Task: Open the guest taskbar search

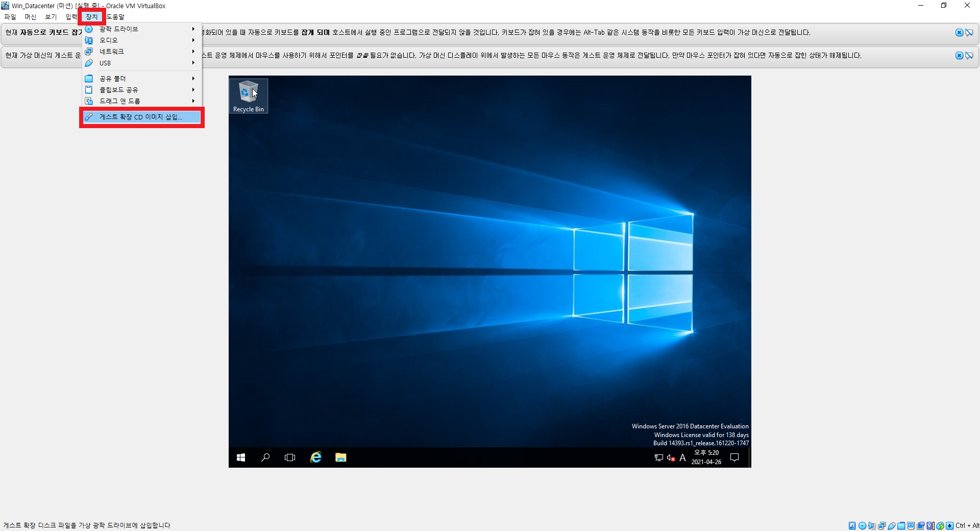Action: click(x=265, y=457)
